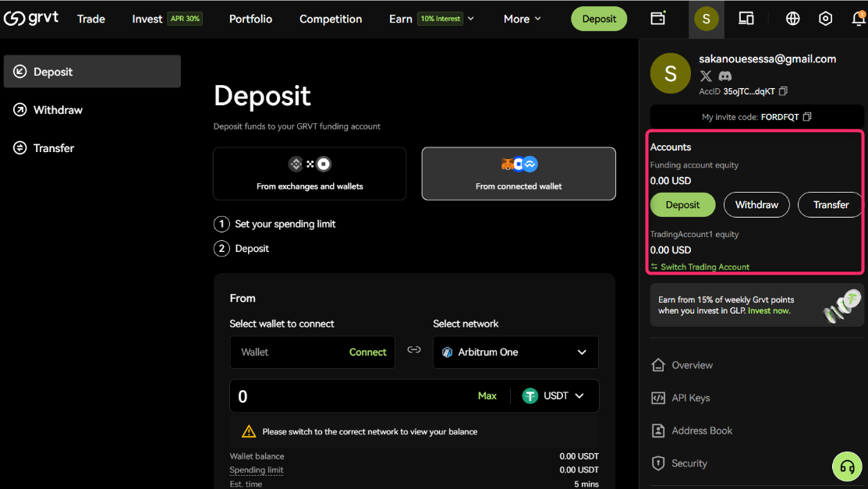
Task: Copy the invite code FORDFQT
Action: click(807, 117)
